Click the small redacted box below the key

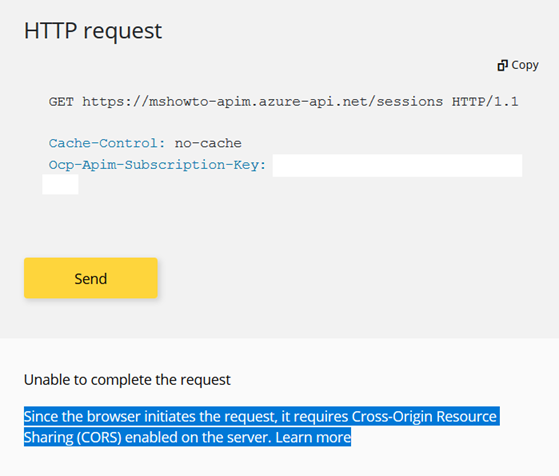pyautogui.click(x=60, y=184)
